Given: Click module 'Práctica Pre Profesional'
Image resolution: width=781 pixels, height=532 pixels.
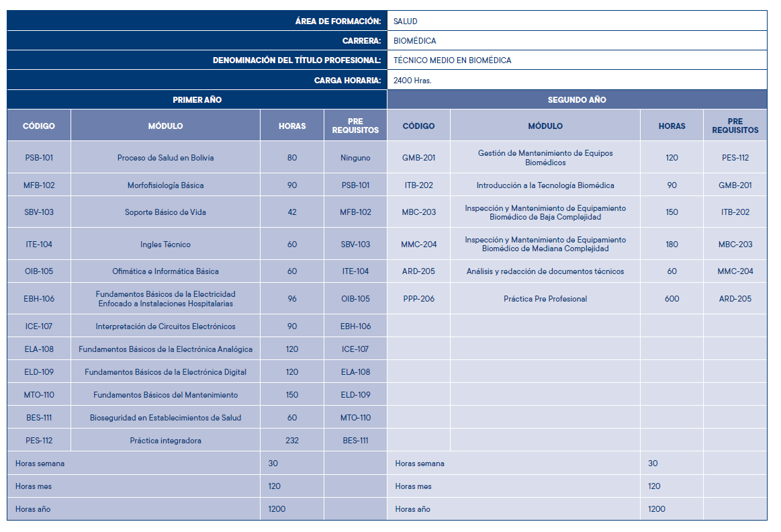Looking at the screenshot, I should 545,298.
